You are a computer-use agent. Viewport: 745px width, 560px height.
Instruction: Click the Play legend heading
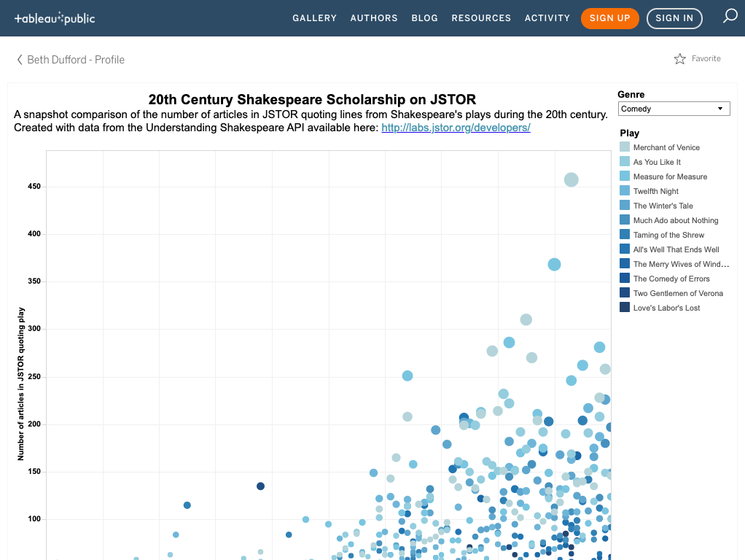(630, 133)
